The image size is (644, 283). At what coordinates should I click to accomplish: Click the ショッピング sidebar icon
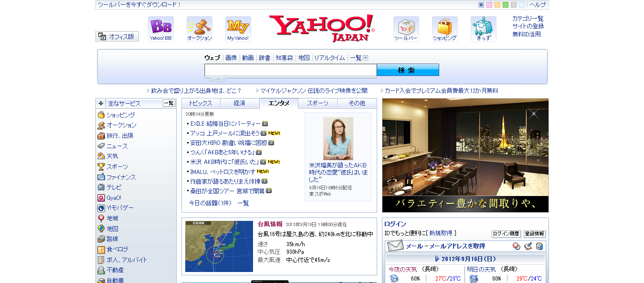pos(101,115)
